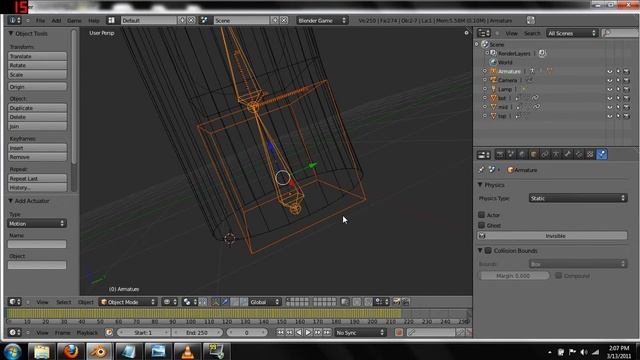Open the No Sync playback dropdown
Image resolution: width=640 pixels, height=360 pixels.
tap(360, 333)
